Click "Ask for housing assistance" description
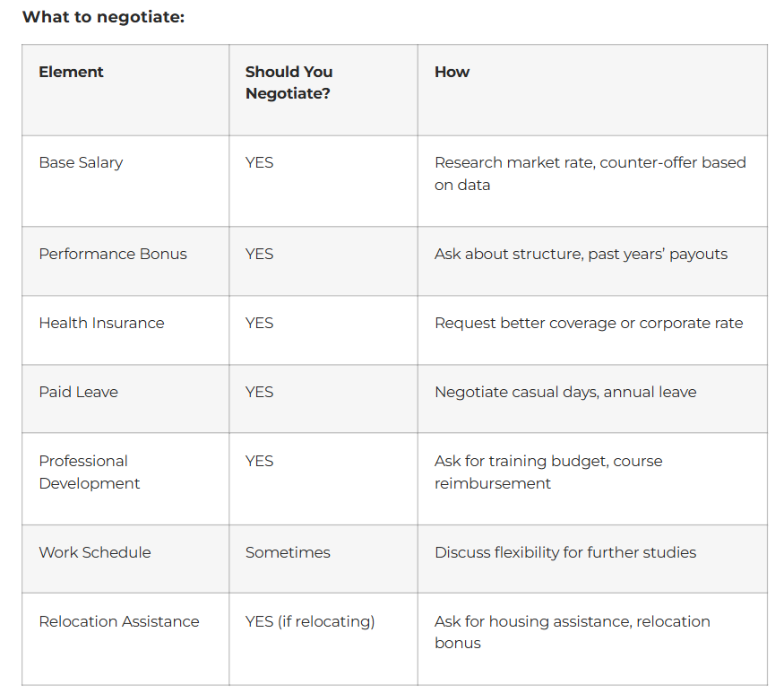 572,632
